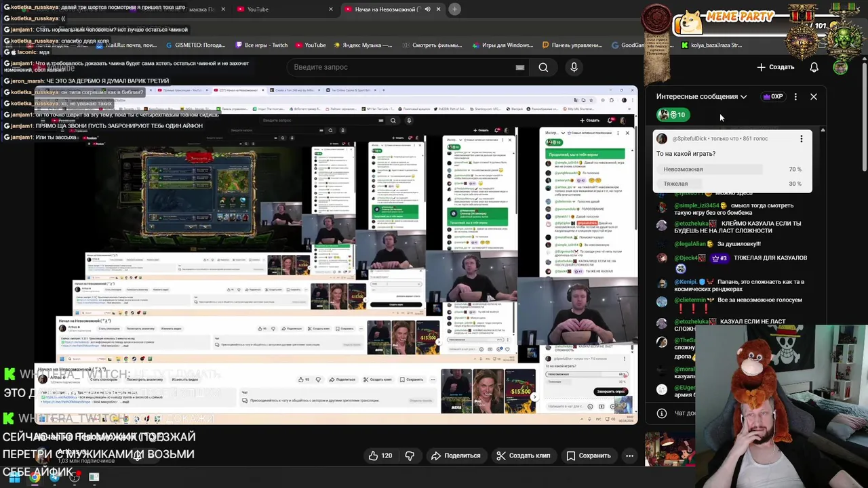Click the chat info icon at bottom
The height and width of the screenshot is (488, 868).
662,413
